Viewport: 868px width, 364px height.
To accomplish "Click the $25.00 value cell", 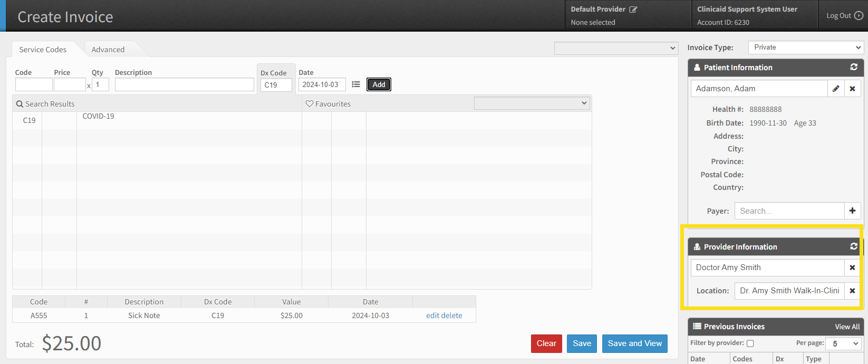I will [x=292, y=315].
